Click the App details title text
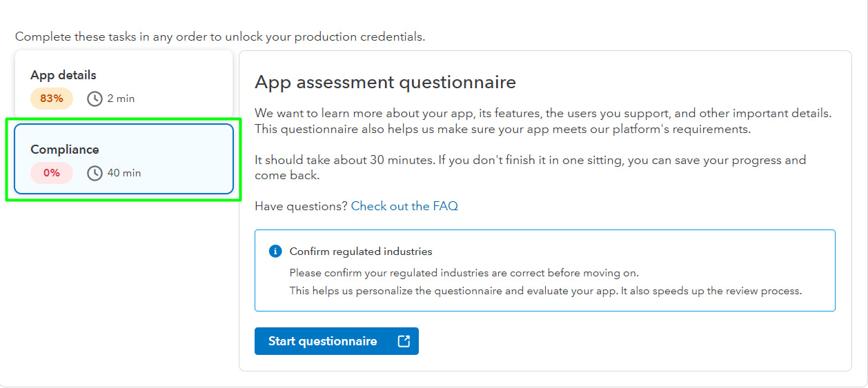Image resolution: width=868 pixels, height=388 pixels. coord(63,75)
